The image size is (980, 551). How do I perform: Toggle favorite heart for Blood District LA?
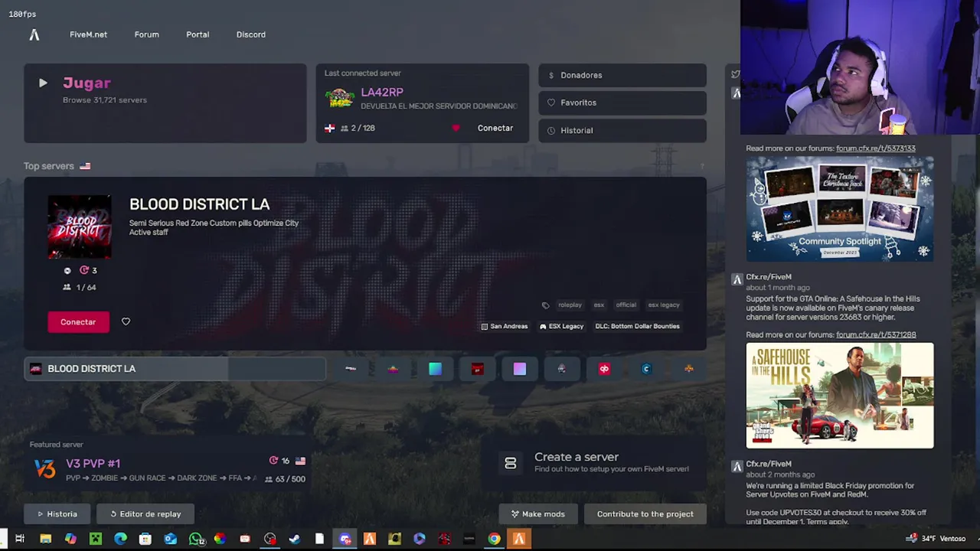point(126,322)
